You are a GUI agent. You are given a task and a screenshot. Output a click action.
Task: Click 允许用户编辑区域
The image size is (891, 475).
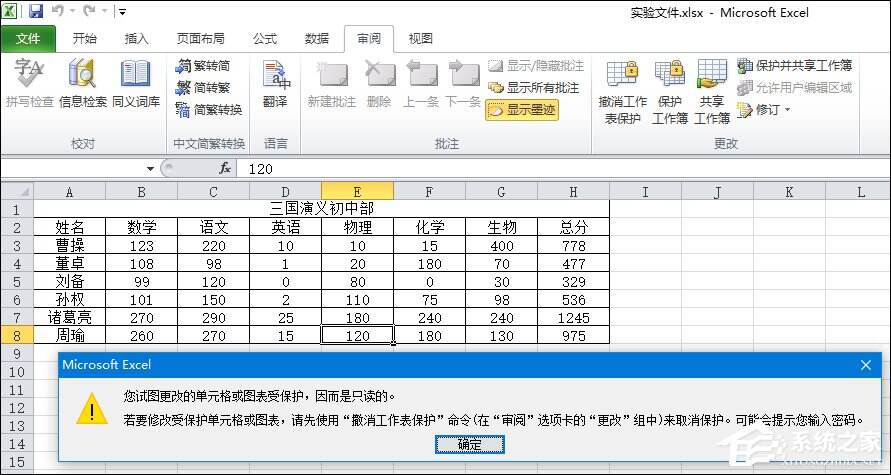(x=795, y=88)
